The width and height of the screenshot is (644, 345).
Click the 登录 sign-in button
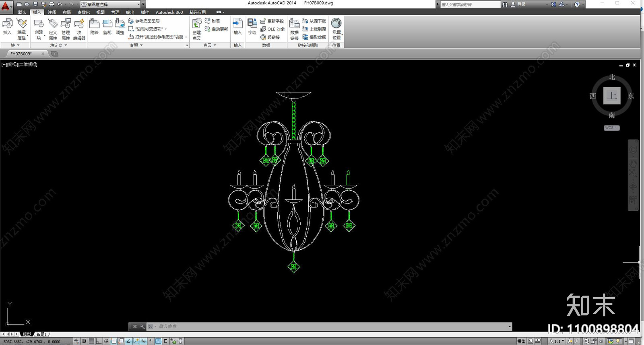(518, 4)
